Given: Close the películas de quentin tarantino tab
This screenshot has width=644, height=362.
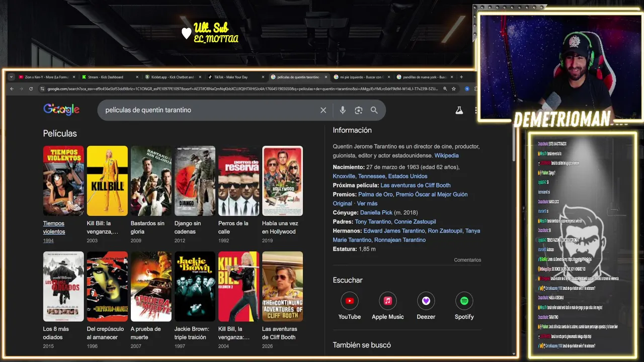Looking at the screenshot, I should [326, 77].
